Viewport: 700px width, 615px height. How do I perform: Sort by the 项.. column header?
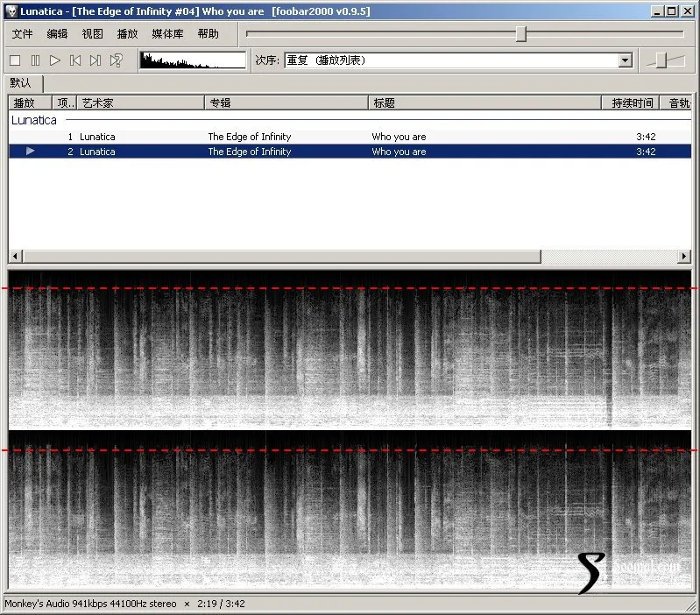point(65,103)
